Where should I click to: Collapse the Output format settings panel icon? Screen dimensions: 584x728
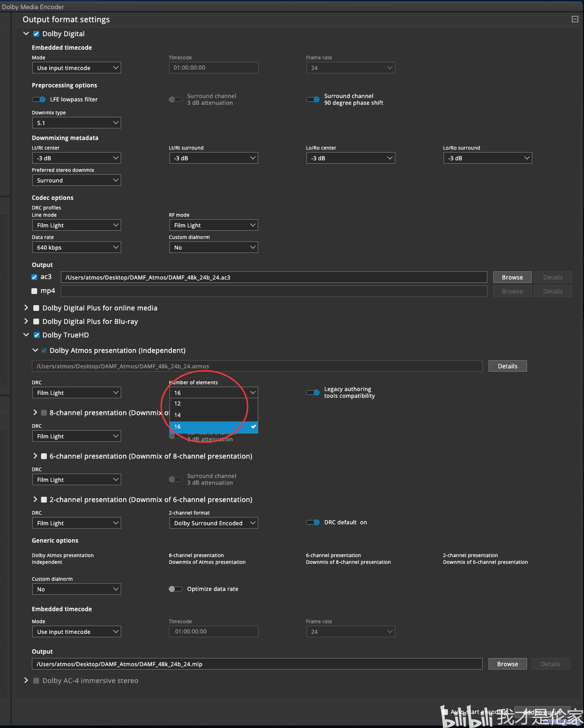575,19
